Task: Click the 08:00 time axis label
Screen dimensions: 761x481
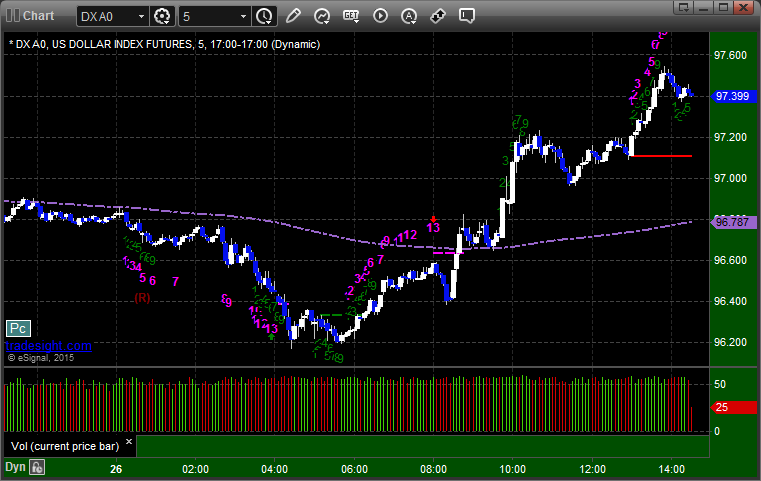Action: coord(433,469)
